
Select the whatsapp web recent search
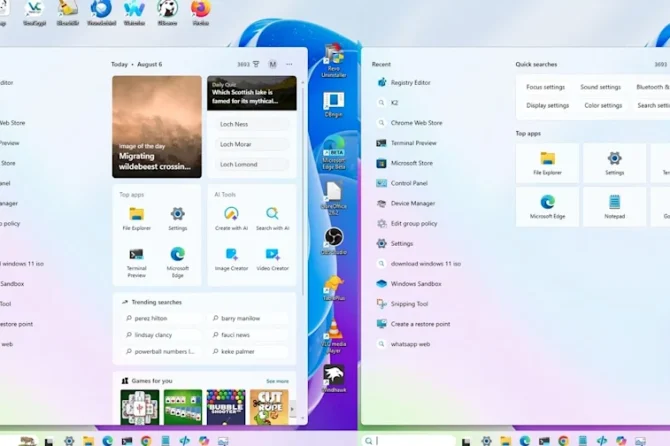tap(403, 344)
